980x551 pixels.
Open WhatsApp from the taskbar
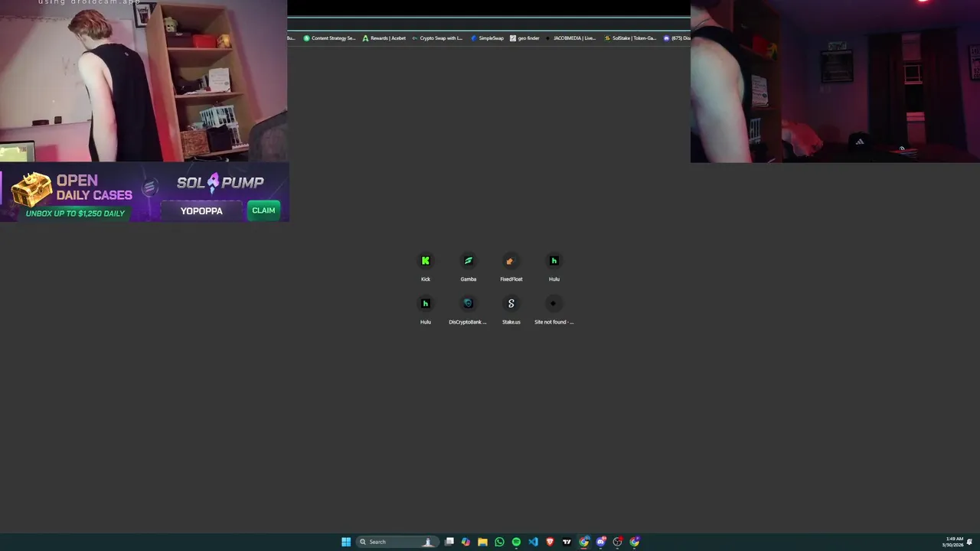499,542
